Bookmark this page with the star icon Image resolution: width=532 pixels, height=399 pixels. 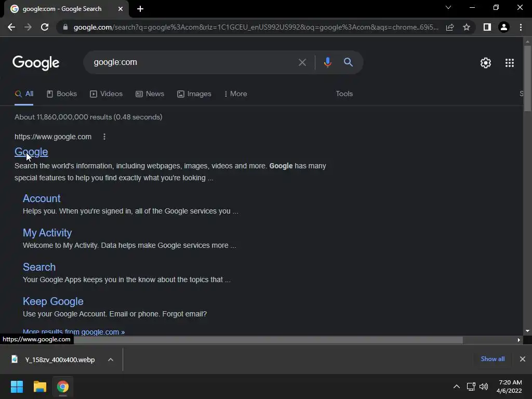pyautogui.click(x=467, y=27)
